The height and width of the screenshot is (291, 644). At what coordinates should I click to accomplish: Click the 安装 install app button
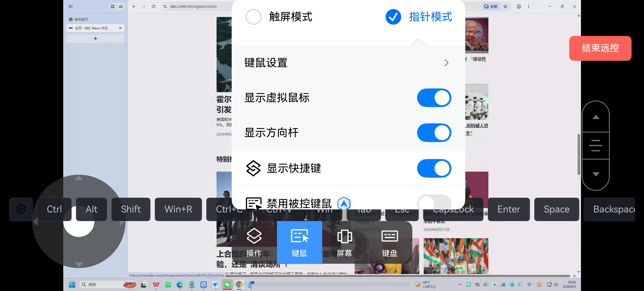tap(490, 6)
